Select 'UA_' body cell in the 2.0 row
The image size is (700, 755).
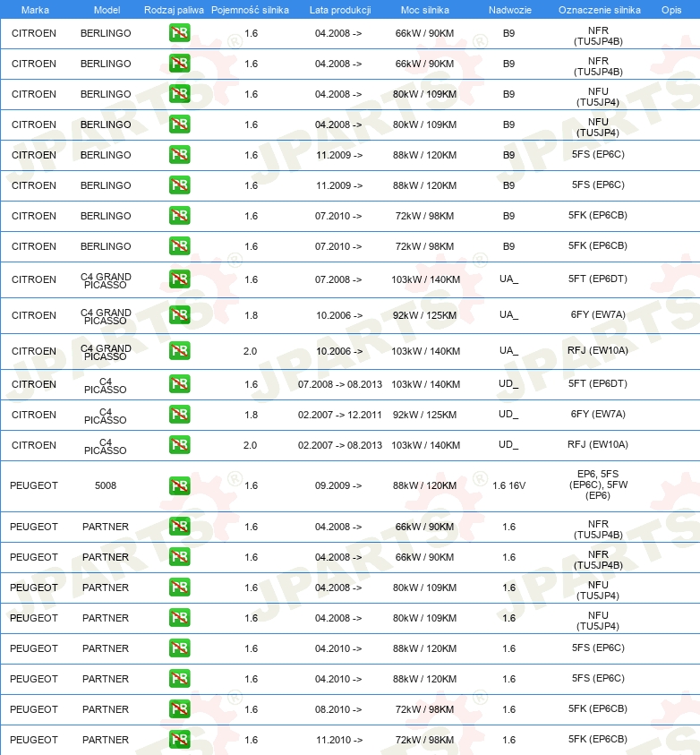point(508,350)
